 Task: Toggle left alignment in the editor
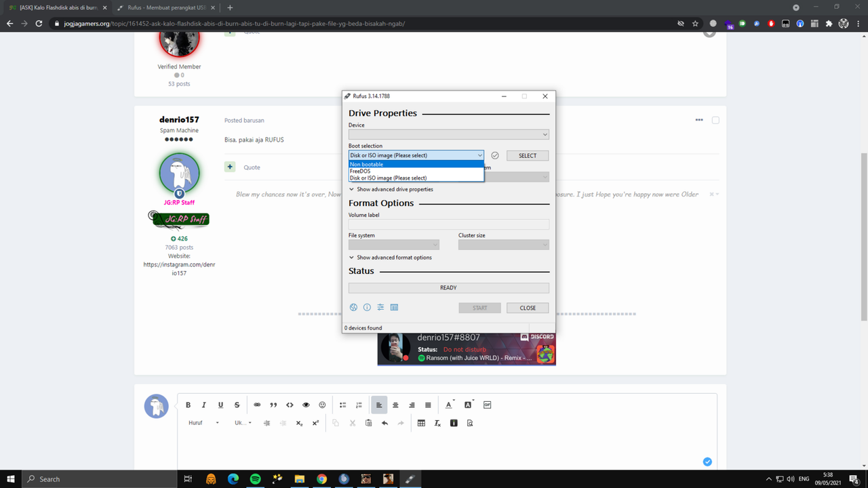[379, 405]
